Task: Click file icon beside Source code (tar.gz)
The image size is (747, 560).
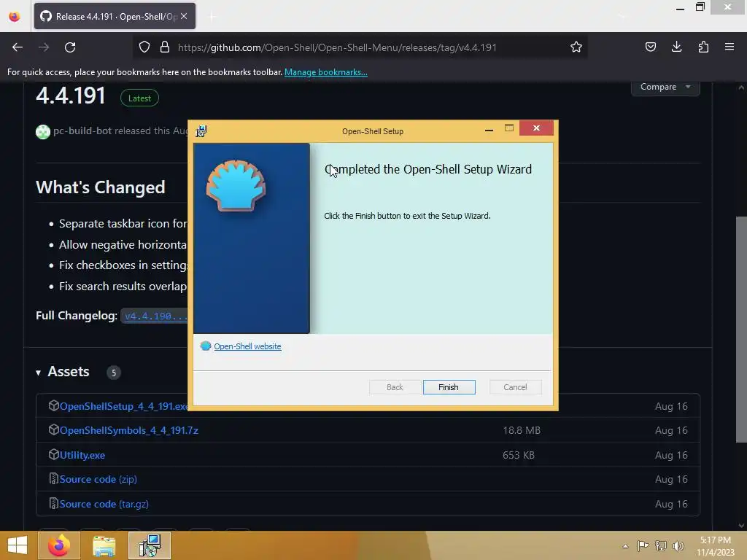Action: click(x=53, y=503)
